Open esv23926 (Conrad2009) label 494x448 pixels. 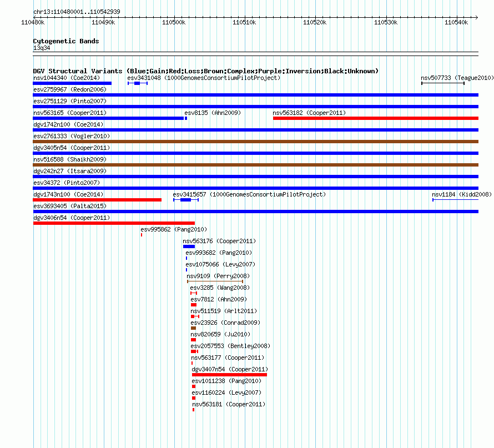[x=225, y=323]
